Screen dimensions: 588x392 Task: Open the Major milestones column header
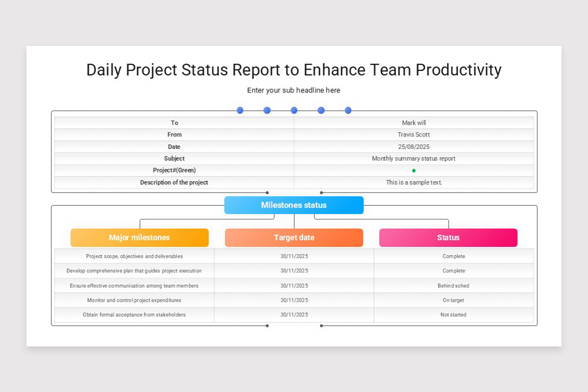[140, 237]
